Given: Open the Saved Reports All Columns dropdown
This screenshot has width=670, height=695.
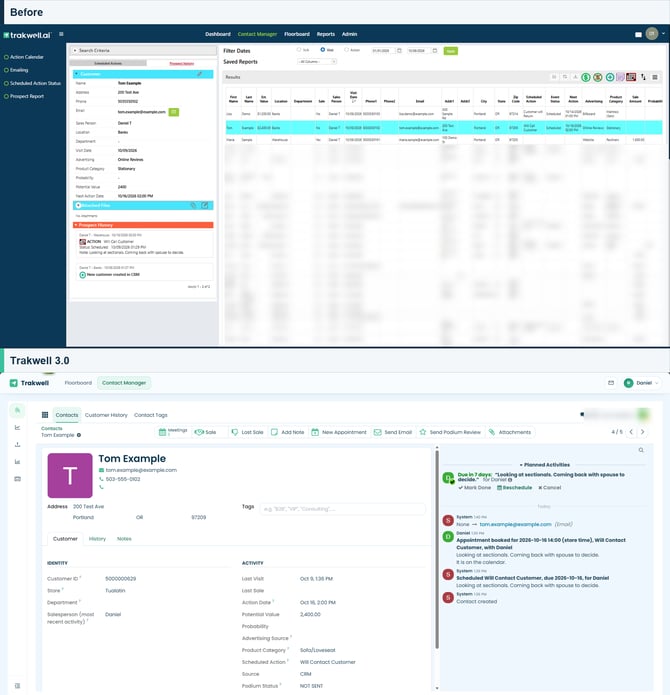Looking at the screenshot, I should [317, 62].
